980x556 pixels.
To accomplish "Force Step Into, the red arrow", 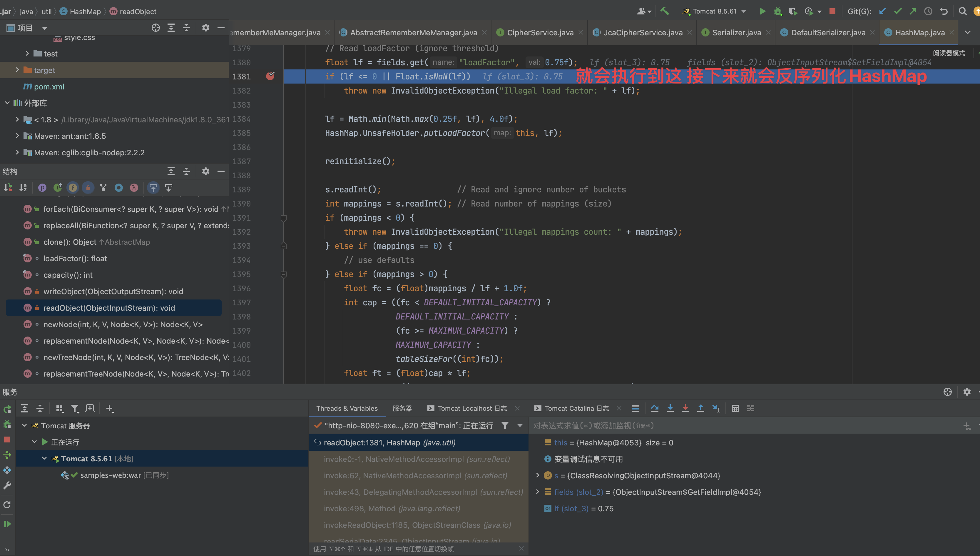I will [685, 408].
